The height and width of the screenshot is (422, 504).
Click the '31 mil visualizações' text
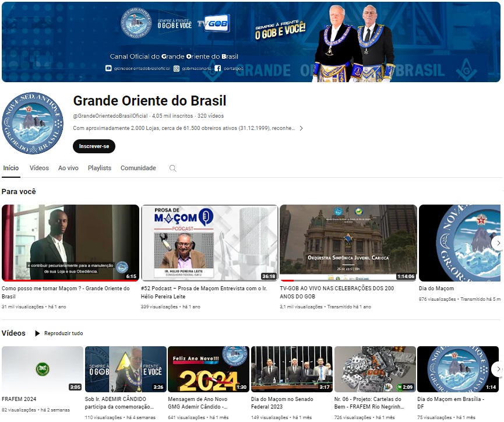[23, 307]
